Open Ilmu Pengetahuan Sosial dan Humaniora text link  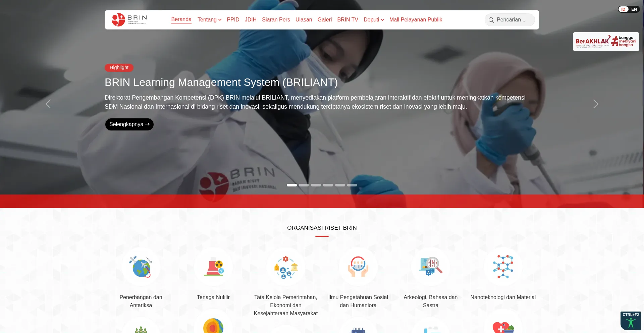358,301
